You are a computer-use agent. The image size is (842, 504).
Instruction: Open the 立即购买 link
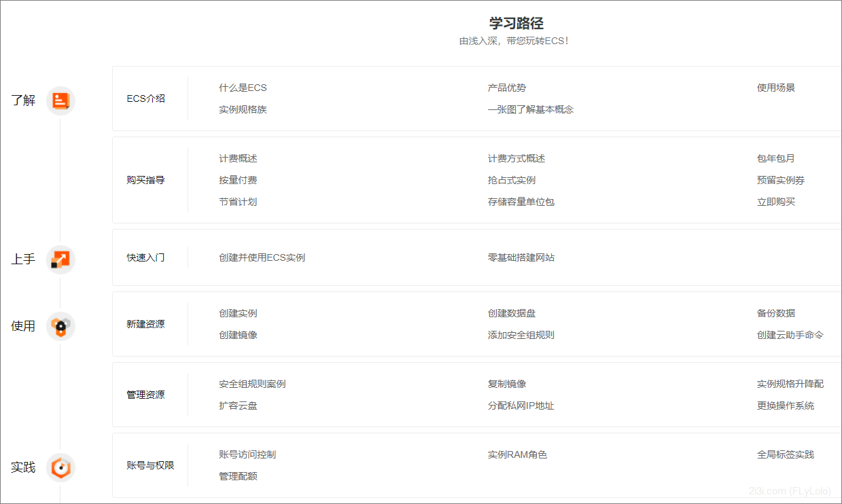(776, 202)
